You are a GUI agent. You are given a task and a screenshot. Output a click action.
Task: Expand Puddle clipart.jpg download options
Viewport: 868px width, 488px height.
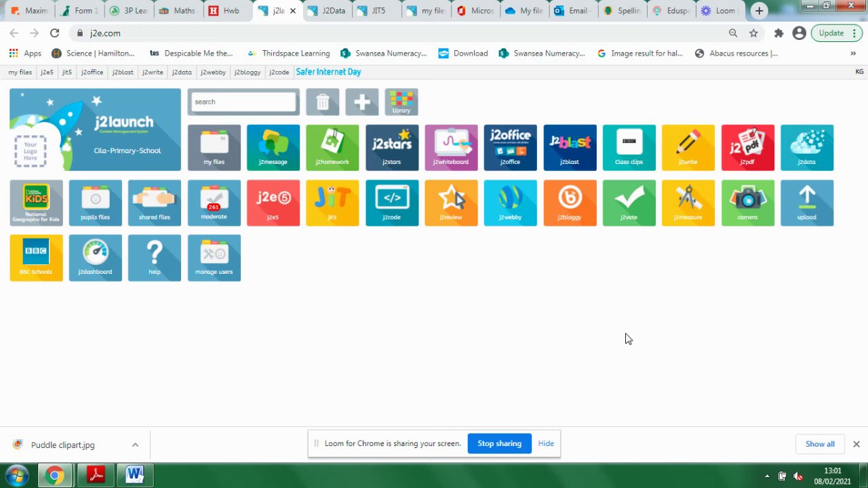coord(135,445)
